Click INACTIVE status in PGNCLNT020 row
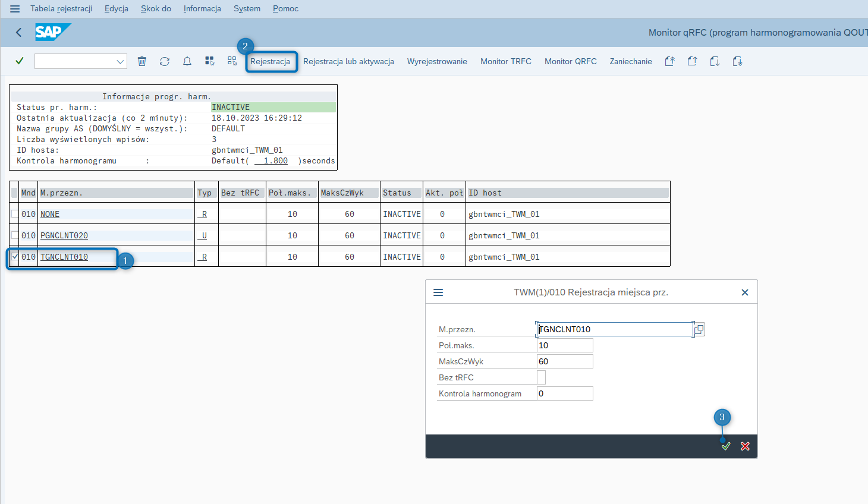This screenshot has width=868, height=504. click(402, 235)
